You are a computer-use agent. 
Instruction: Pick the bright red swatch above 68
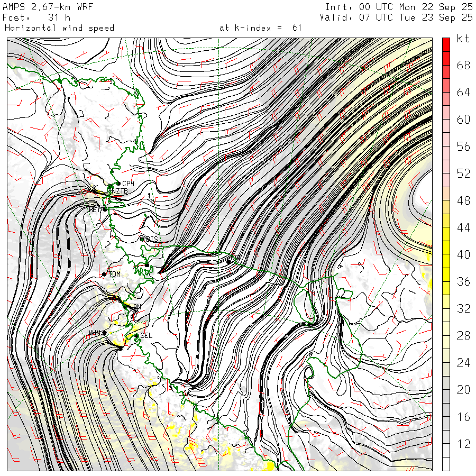pos(446,45)
